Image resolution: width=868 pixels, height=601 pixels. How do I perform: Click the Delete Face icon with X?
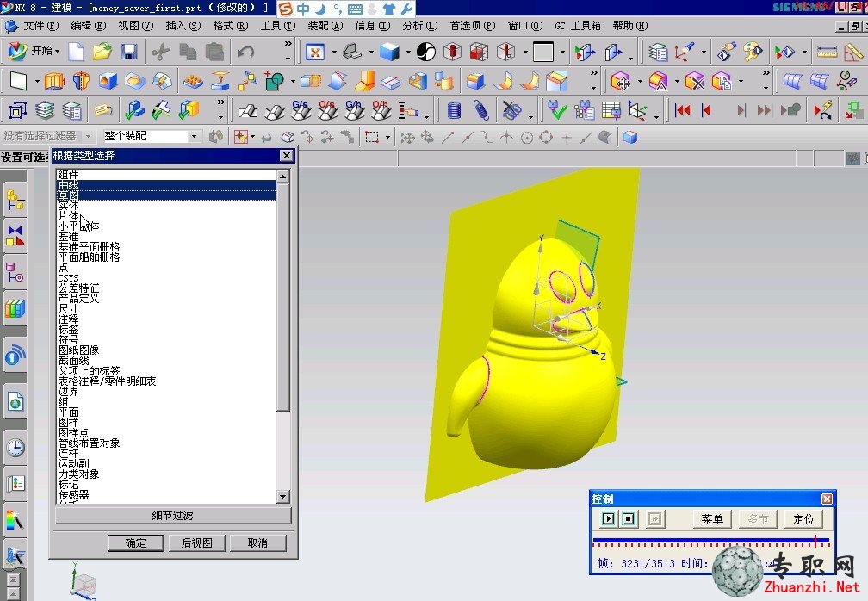[x=694, y=82]
